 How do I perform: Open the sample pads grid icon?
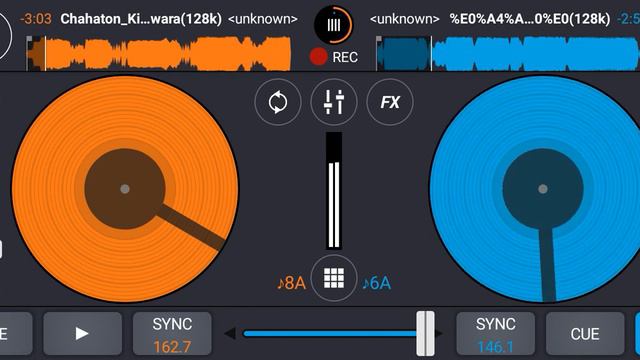pyautogui.click(x=334, y=278)
